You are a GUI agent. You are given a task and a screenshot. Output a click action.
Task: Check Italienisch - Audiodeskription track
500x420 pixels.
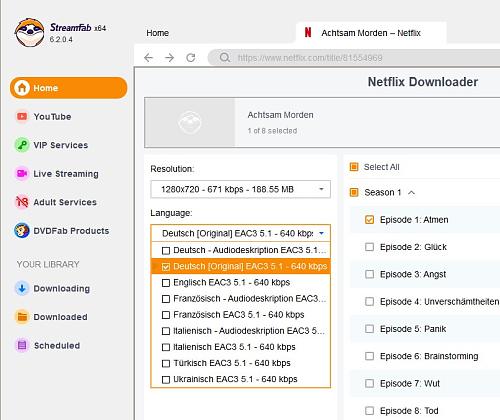coord(166,331)
